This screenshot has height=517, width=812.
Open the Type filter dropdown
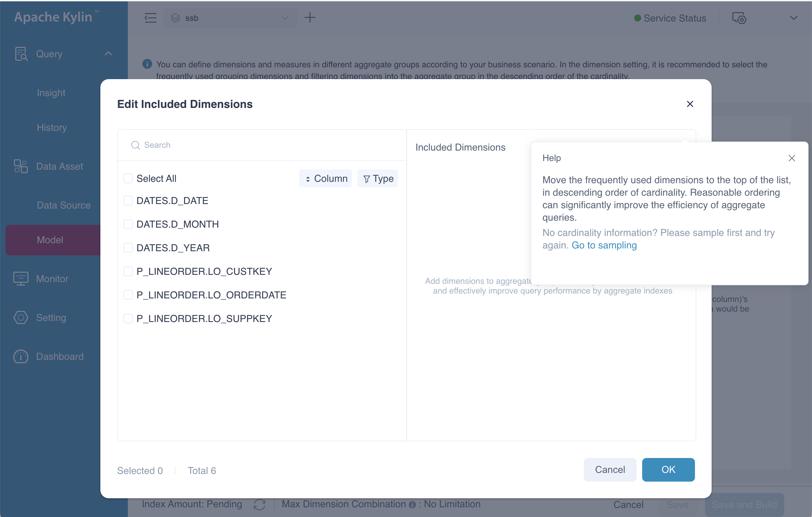378,178
